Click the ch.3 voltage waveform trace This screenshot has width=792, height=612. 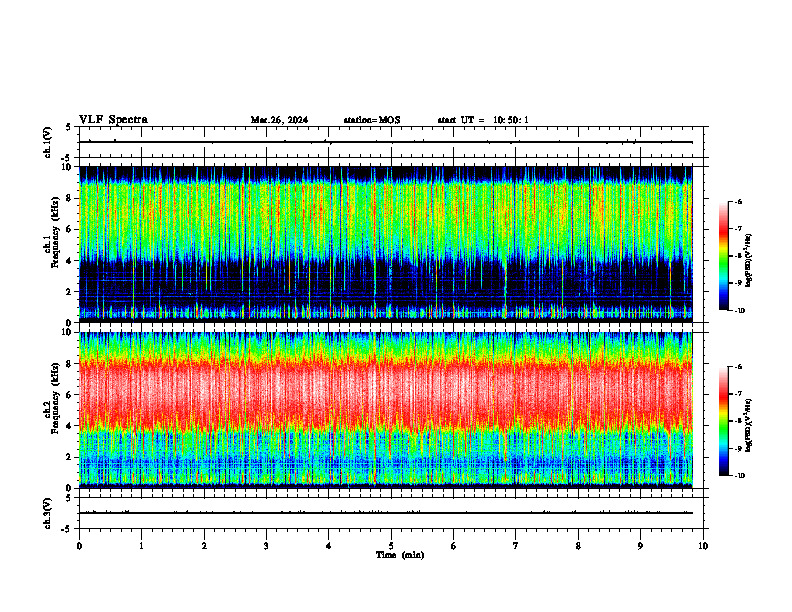click(x=386, y=513)
